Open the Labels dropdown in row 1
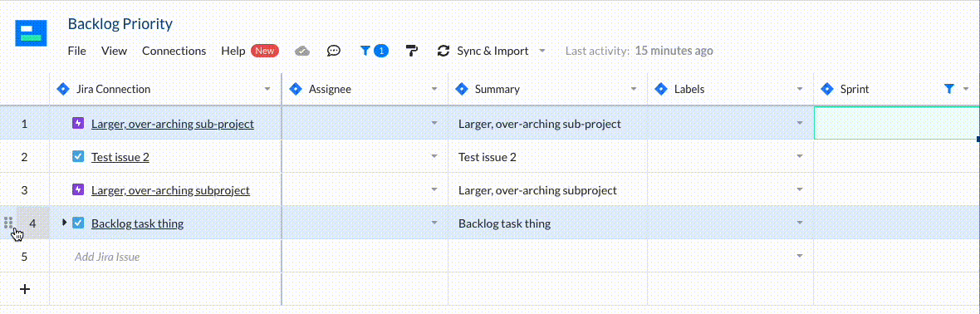Image resolution: width=980 pixels, height=314 pixels. tap(800, 123)
